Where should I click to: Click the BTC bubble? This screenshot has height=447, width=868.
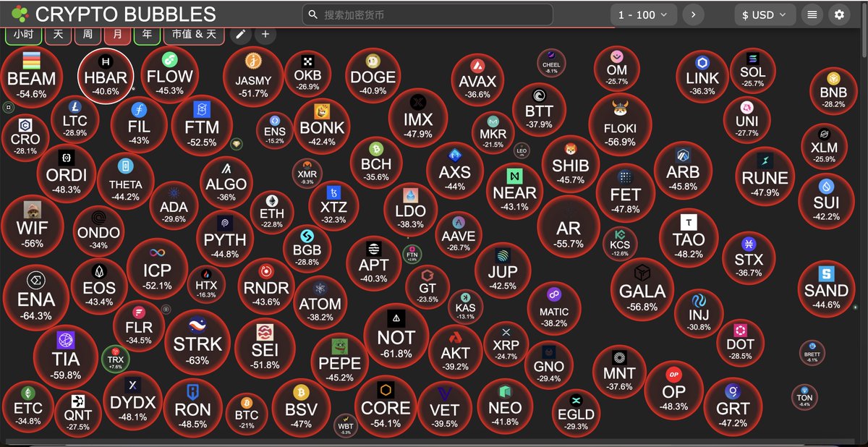point(247,414)
